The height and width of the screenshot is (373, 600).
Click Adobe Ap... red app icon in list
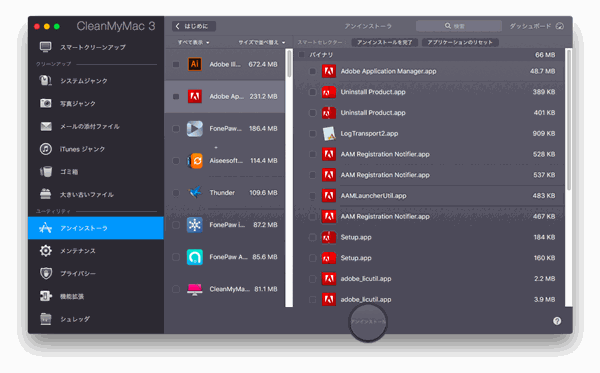[195, 96]
